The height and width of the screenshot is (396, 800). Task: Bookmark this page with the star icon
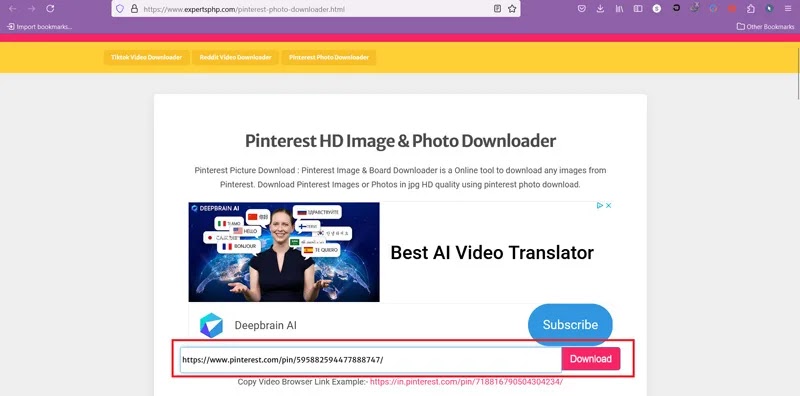[x=512, y=9]
